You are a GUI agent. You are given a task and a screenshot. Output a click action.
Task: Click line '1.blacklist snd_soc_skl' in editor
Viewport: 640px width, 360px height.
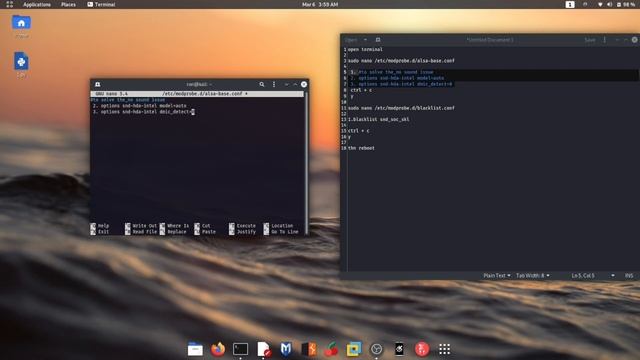coord(378,120)
